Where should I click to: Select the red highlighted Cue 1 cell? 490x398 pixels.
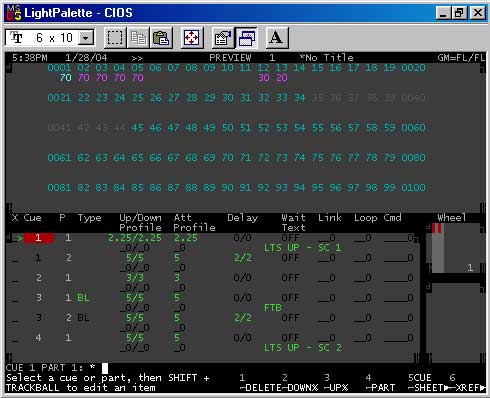pyautogui.click(x=39, y=238)
